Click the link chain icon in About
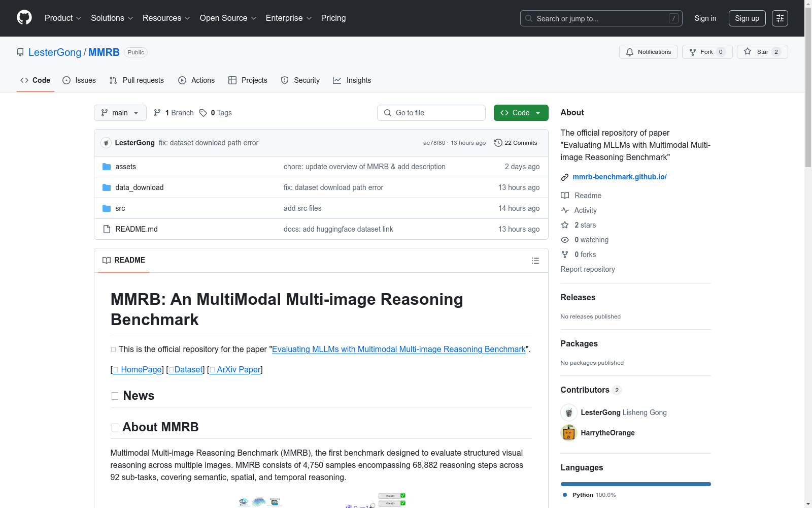812x508 pixels. 565,177
